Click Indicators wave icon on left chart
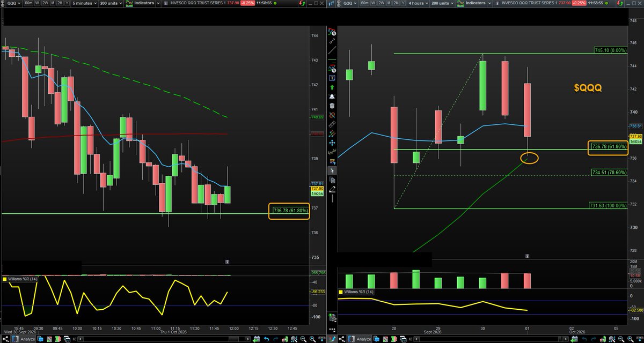This screenshot has height=343, width=644. coord(129,3)
